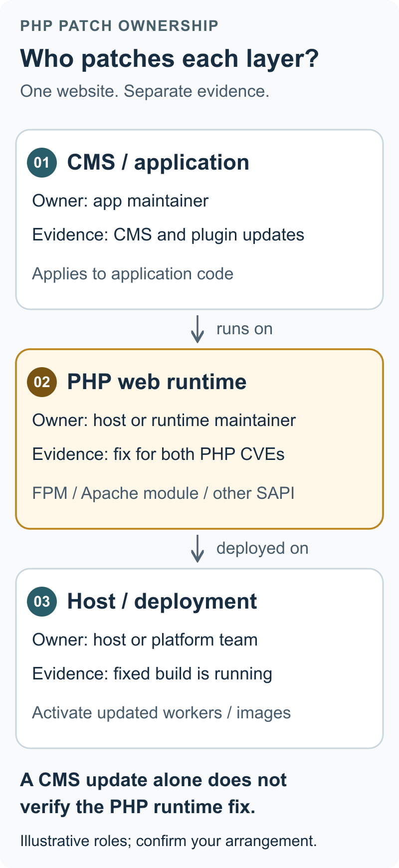The image size is (399, 868).
Task: Click the 'Who patches each layer?' title
Action: 169,58
